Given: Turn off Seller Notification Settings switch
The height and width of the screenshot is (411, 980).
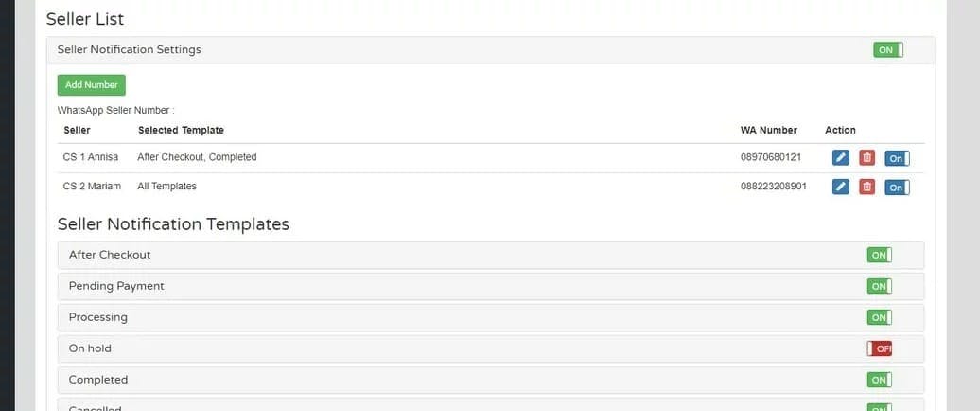Looking at the screenshot, I should tap(888, 50).
